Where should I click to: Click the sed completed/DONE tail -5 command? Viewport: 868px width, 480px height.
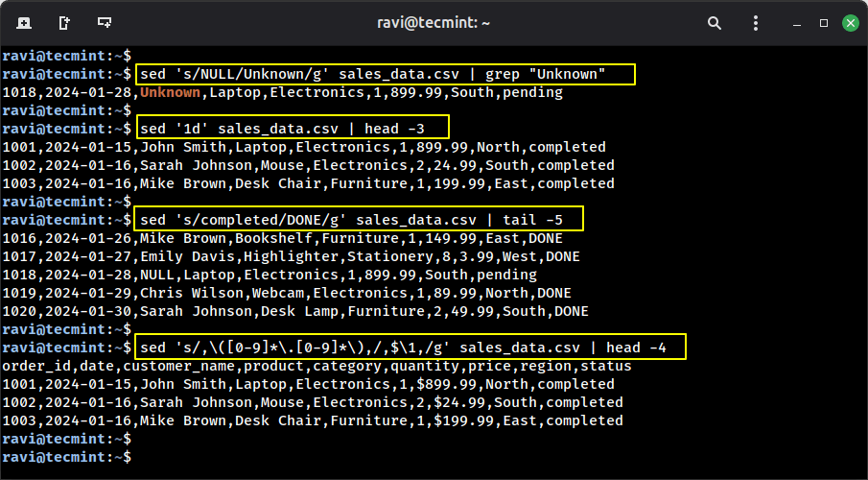[357, 219]
